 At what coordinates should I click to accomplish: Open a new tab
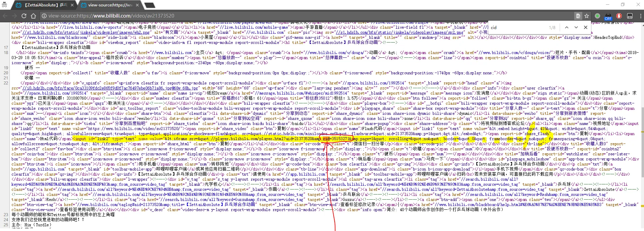[149, 5]
